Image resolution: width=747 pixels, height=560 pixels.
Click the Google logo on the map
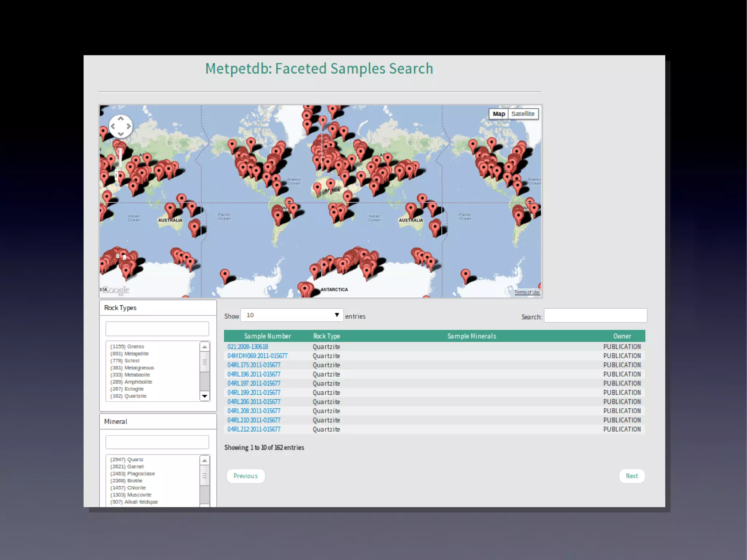(x=116, y=290)
